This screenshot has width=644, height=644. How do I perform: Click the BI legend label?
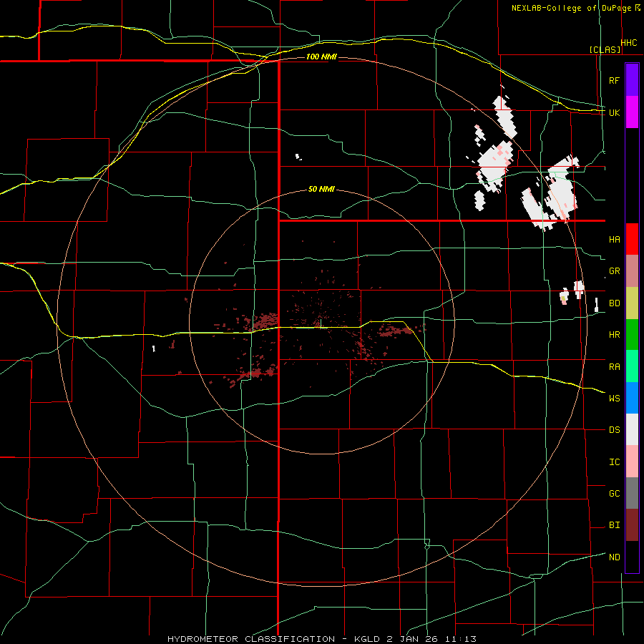[x=615, y=525]
